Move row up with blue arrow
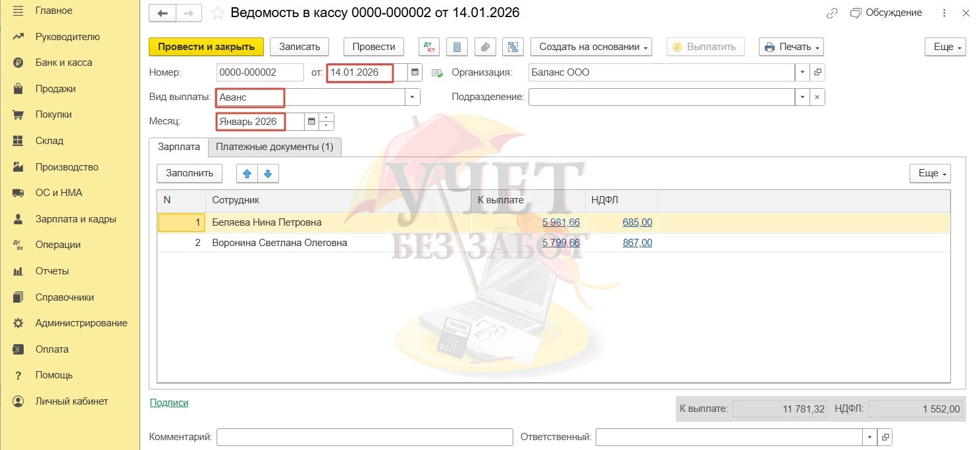The image size is (980, 450). pos(247,174)
